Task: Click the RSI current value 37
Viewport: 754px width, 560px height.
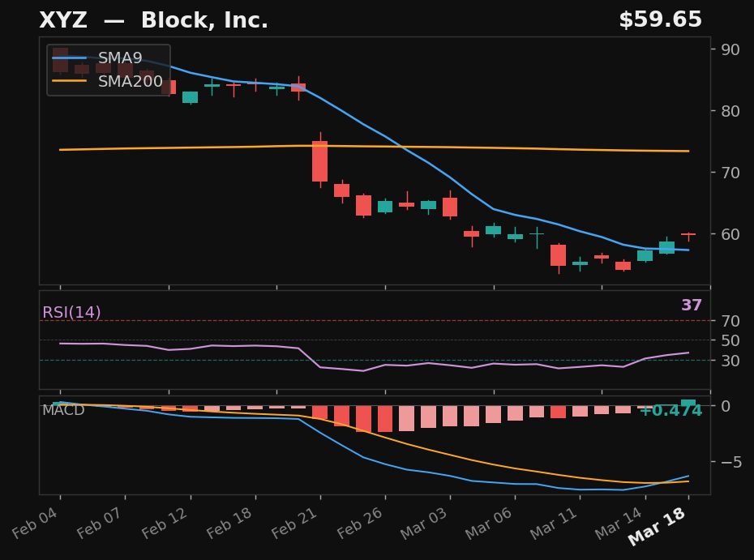Action: [692, 305]
